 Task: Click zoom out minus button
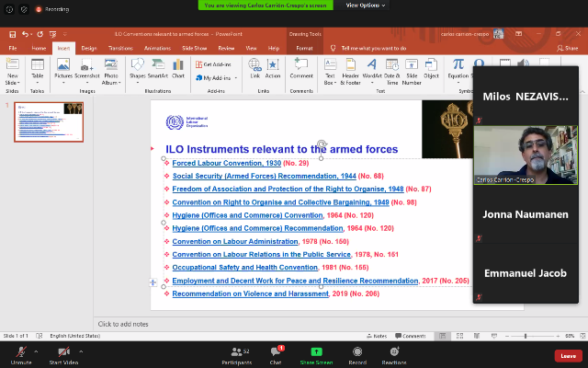pyautogui.click(x=507, y=336)
